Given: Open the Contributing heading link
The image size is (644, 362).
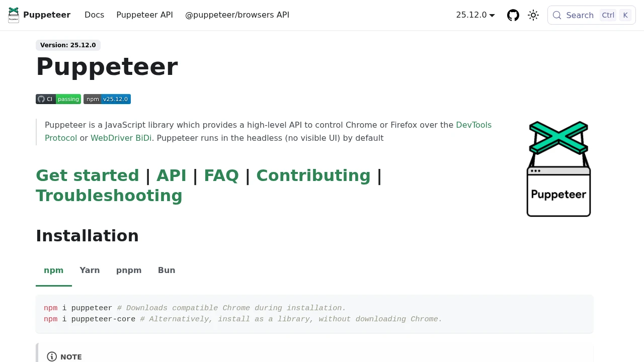Looking at the screenshot, I should (x=313, y=175).
